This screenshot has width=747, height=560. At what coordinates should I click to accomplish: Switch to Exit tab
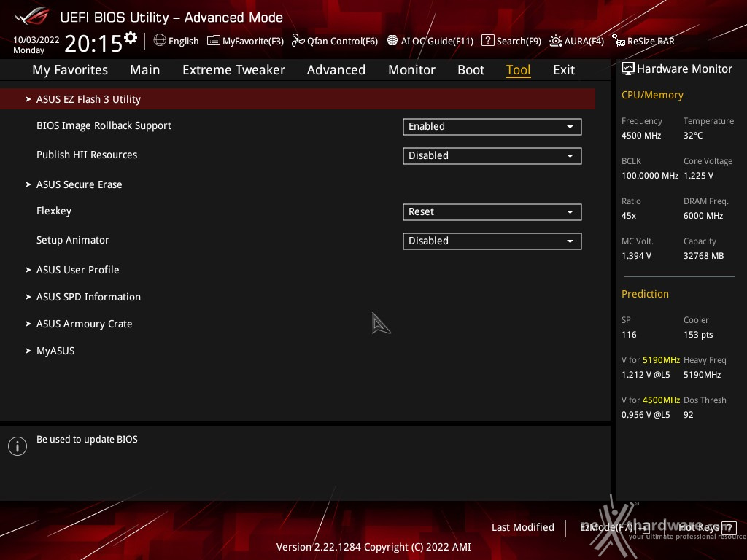(x=564, y=70)
